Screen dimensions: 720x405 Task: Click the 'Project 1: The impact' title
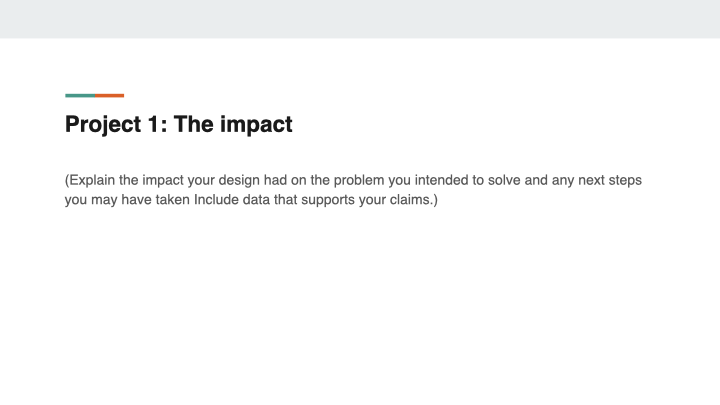pyautogui.click(x=178, y=125)
